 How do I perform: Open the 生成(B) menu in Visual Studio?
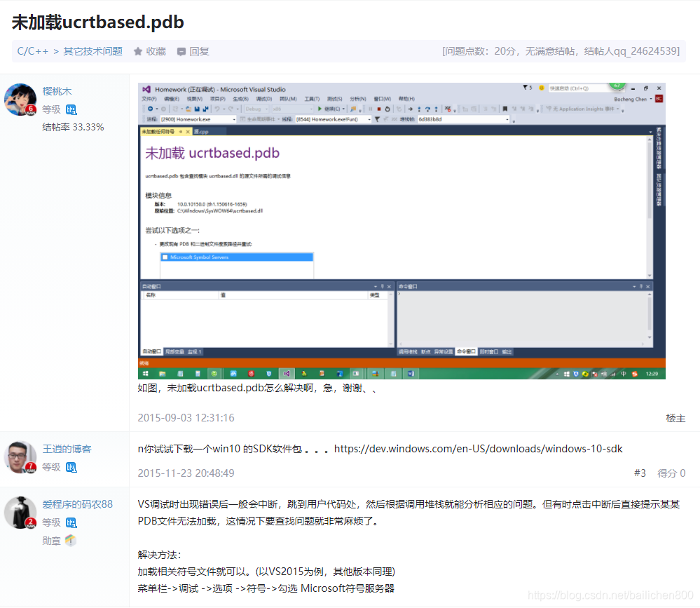(x=240, y=99)
